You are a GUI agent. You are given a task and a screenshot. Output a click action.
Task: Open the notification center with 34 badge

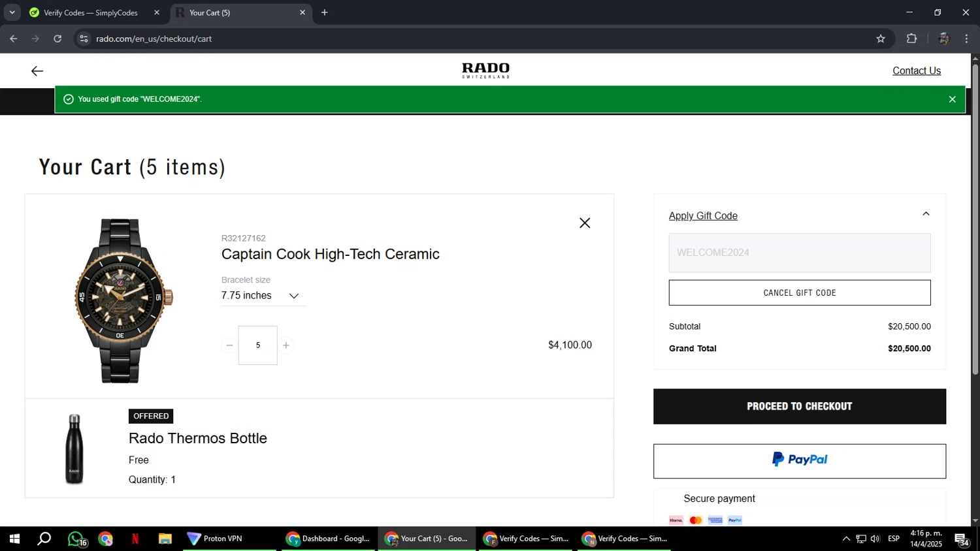pyautogui.click(x=962, y=539)
